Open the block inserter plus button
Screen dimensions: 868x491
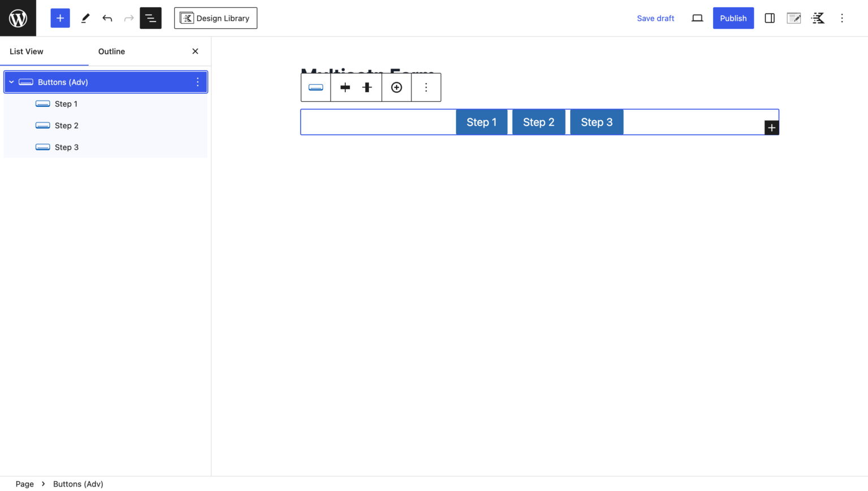coord(60,18)
